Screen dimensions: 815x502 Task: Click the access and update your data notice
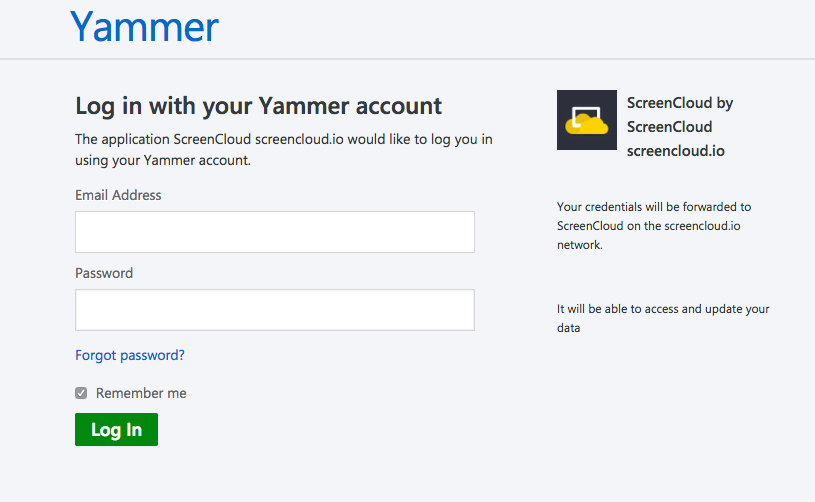[663, 318]
